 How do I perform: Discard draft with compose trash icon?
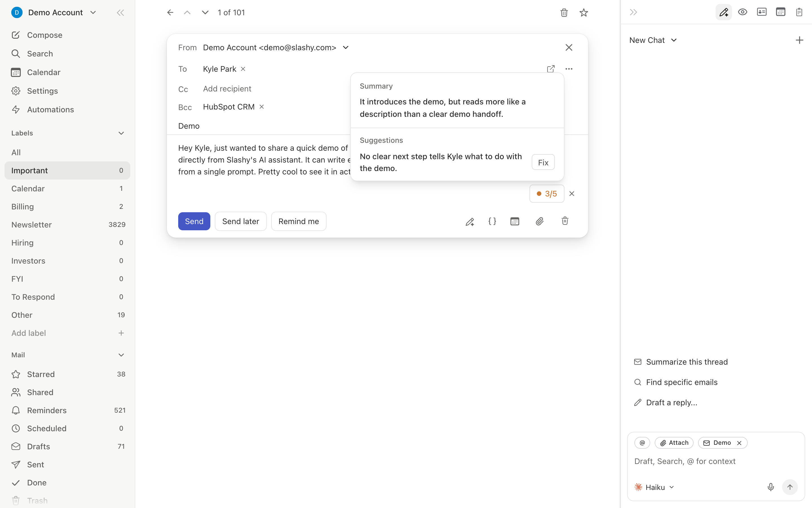point(565,221)
